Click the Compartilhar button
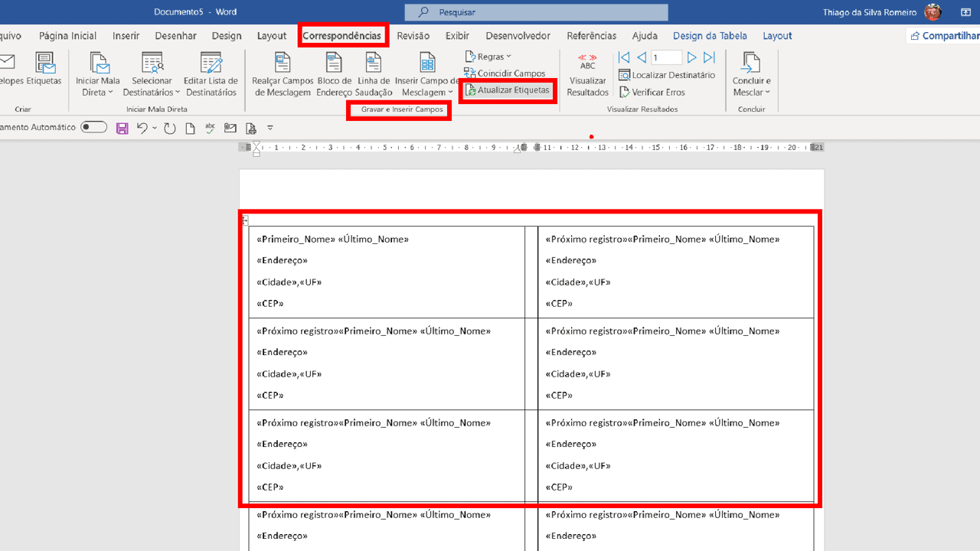The width and height of the screenshot is (980, 551). click(x=943, y=36)
